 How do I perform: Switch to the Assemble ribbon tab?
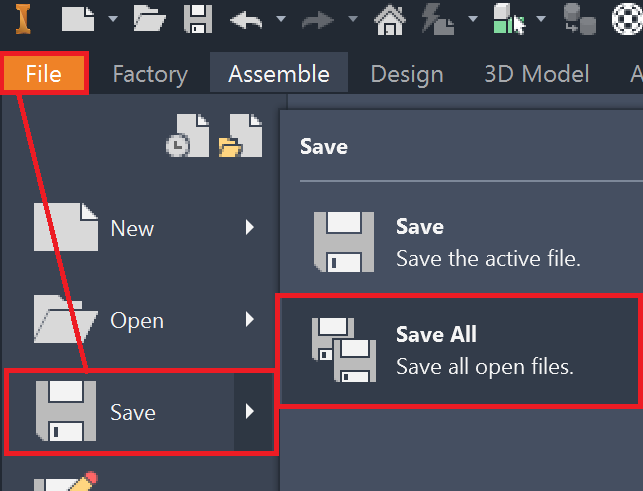[278, 74]
